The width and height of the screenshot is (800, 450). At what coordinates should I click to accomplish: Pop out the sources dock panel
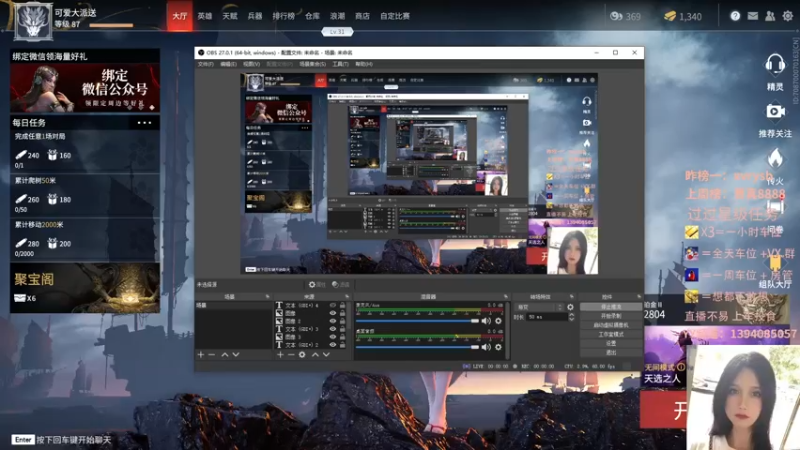coord(347,296)
